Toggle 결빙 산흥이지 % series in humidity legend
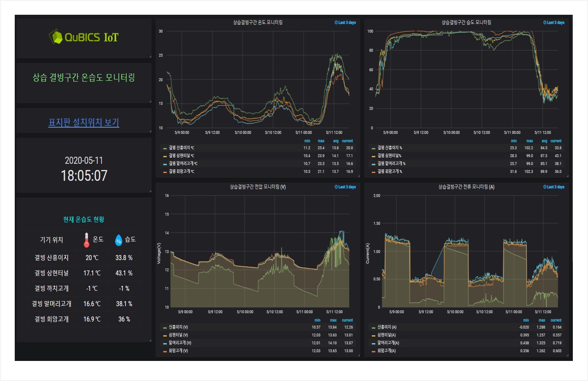 [390, 148]
